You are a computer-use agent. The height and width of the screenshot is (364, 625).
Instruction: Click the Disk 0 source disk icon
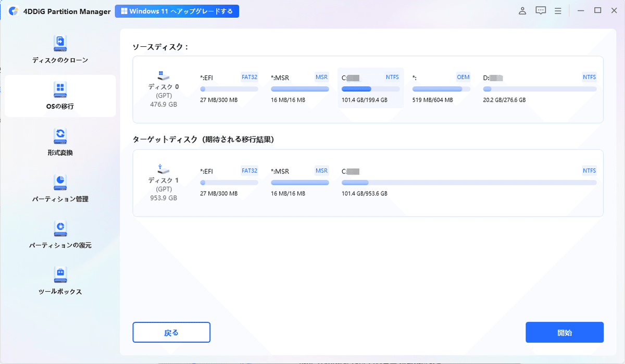click(163, 76)
